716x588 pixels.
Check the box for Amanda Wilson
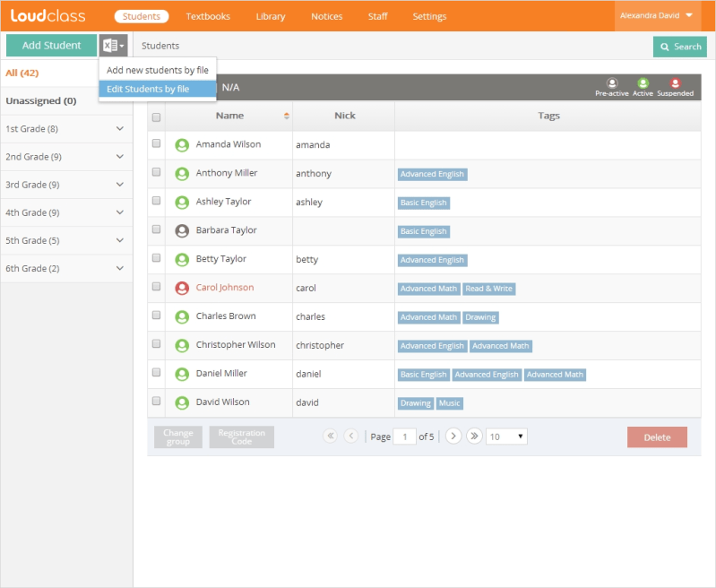(156, 143)
